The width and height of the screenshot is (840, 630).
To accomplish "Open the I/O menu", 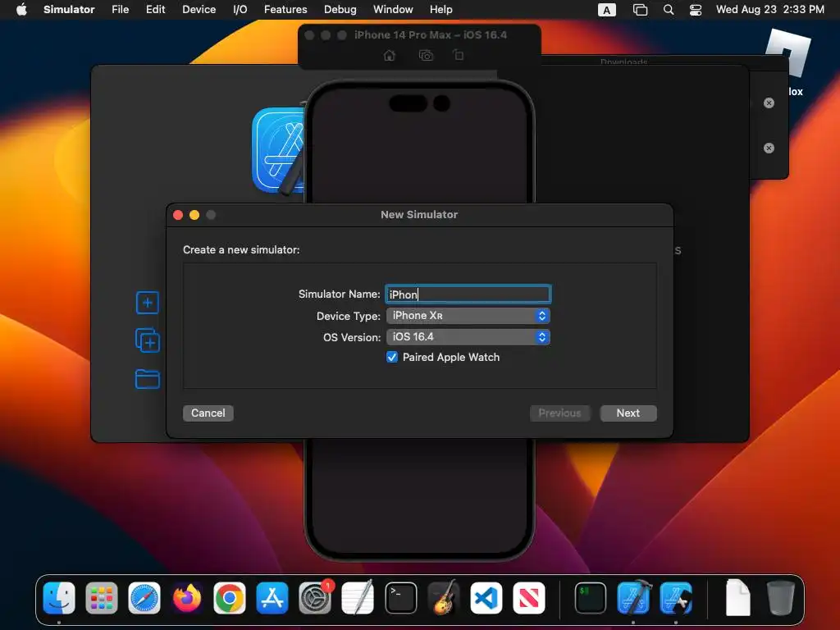I will 240,9.
